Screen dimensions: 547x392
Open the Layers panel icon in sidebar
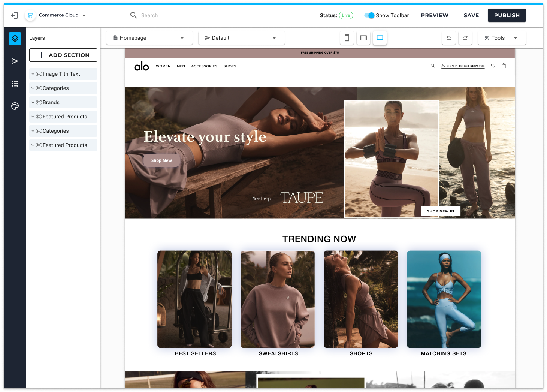tap(15, 38)
